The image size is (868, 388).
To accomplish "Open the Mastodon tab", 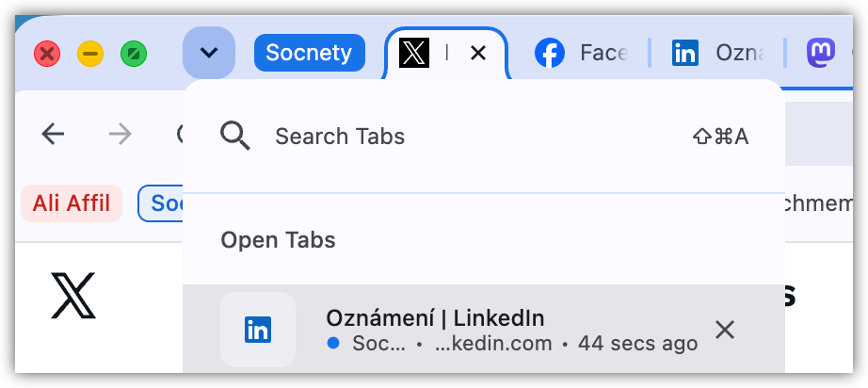I will 821,53.
